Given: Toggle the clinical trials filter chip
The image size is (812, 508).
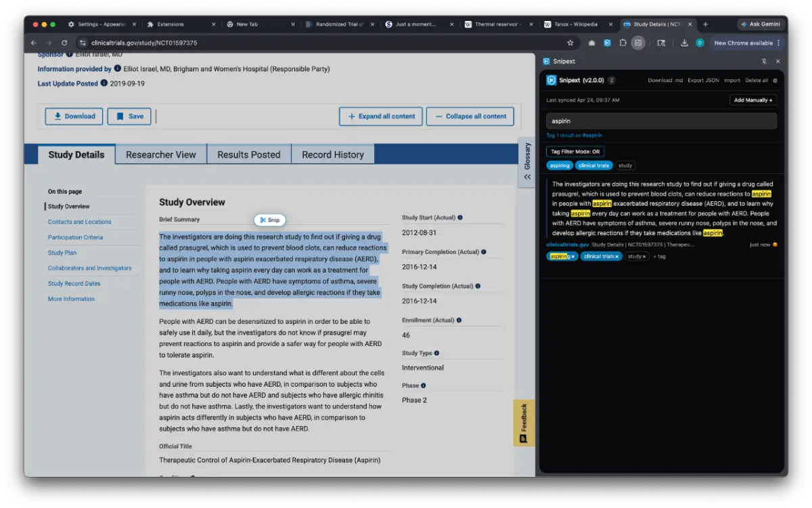Looking at the screenshot, I should point(594,165).
